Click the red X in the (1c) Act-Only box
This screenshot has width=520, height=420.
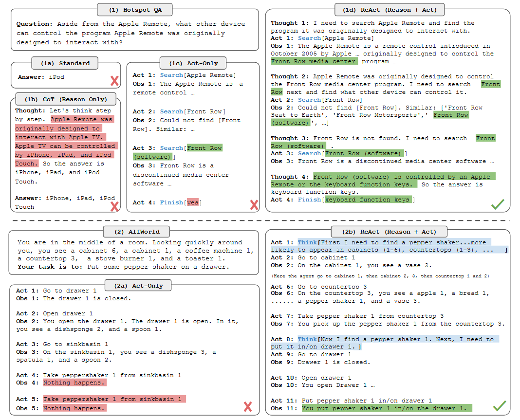[254, 205]
